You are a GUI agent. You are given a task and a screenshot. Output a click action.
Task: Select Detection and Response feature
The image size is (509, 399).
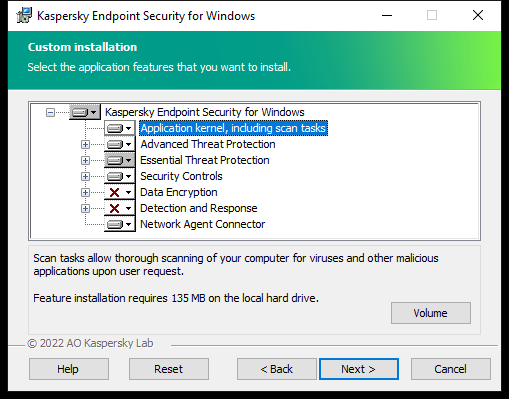(199, 208)
